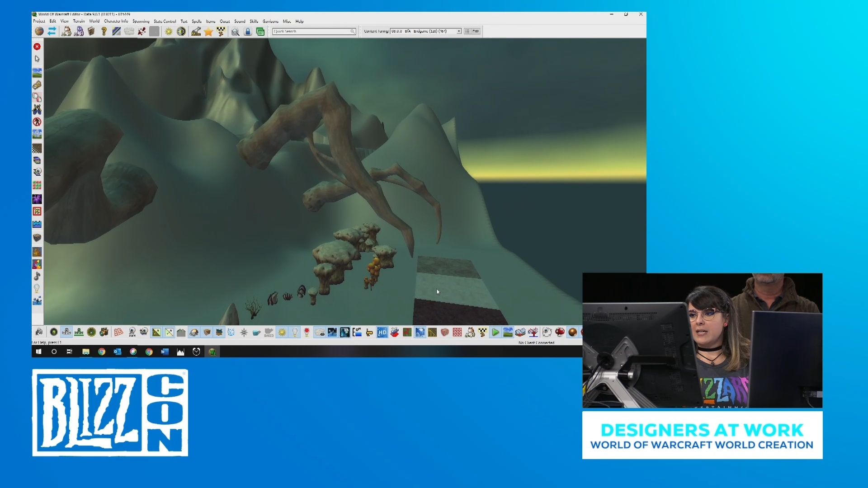Open Microsoft Word from the taskbar

(165, 352)
